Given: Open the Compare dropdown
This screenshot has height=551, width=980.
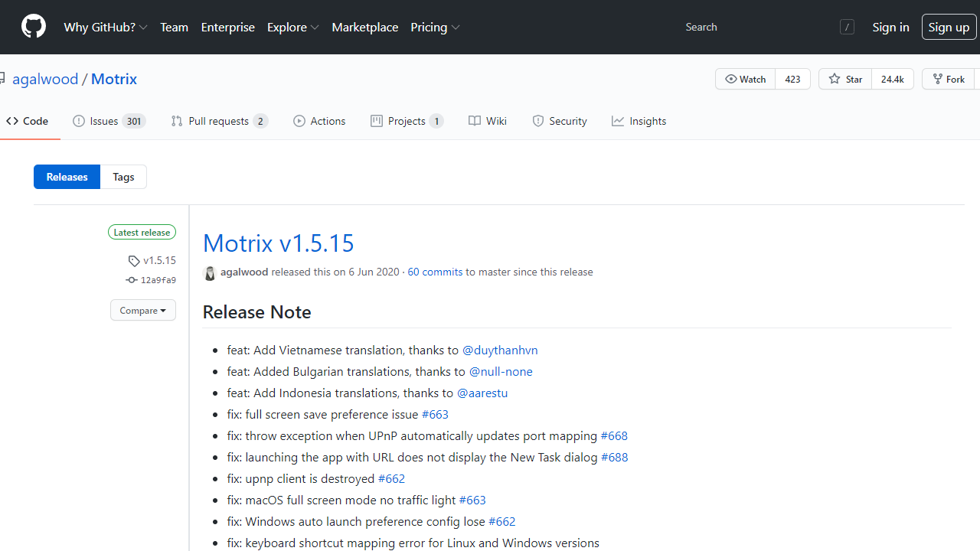Looking at the screenshot, I should [x=143, y=310].
